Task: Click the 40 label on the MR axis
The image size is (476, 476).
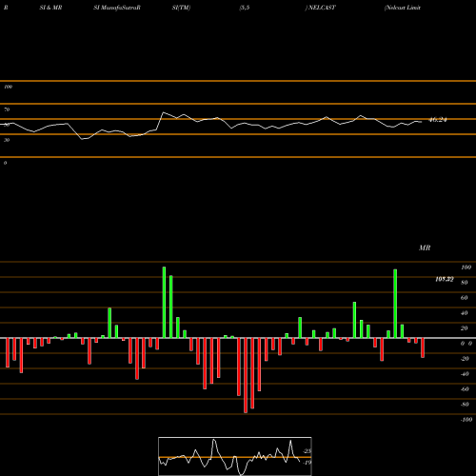Action: tap(465, 313)
